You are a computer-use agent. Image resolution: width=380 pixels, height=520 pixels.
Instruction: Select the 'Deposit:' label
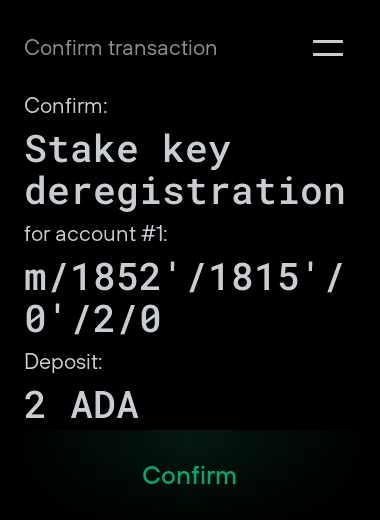[63, 362]
